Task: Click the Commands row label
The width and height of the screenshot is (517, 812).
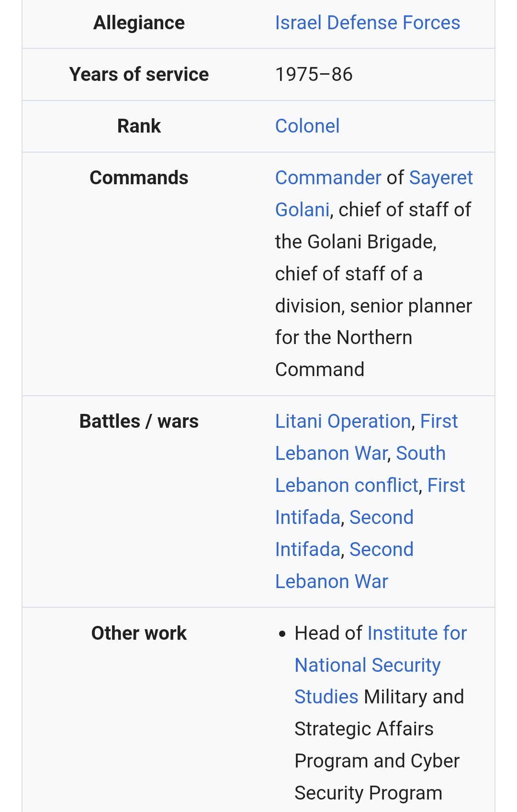Action: pos(139,178)
